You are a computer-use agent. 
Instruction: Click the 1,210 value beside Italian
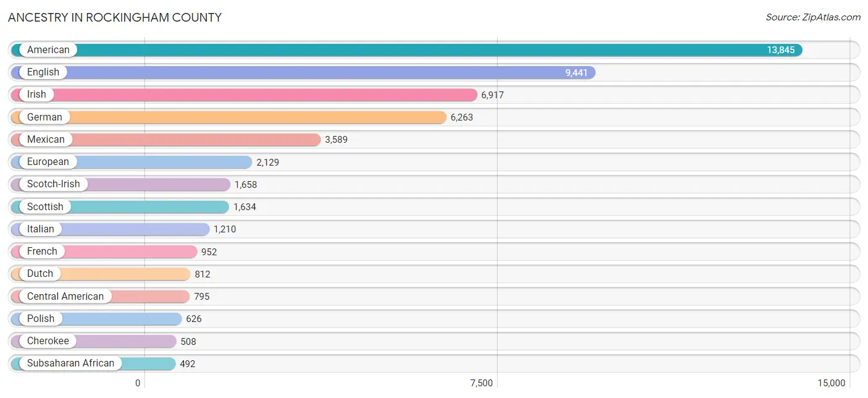225,229
